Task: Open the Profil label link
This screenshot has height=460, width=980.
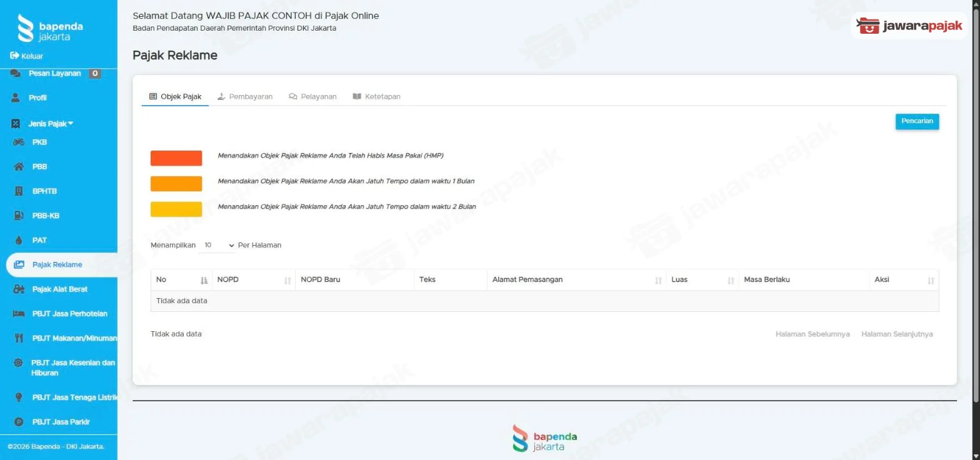Action: (37, 98)
